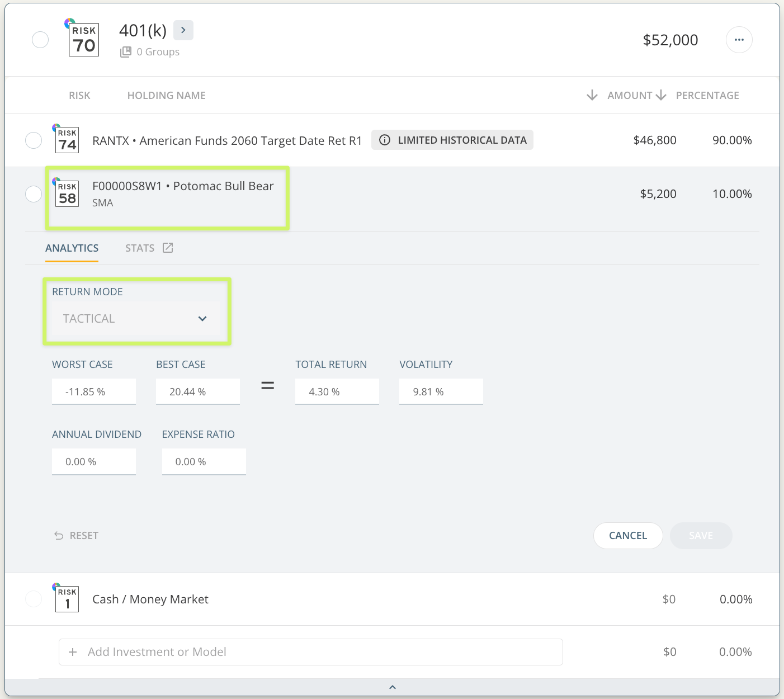Viewport: 784px width, 699px height.
Task: Switch to the Analytics tab
Action: click(72, 248)
